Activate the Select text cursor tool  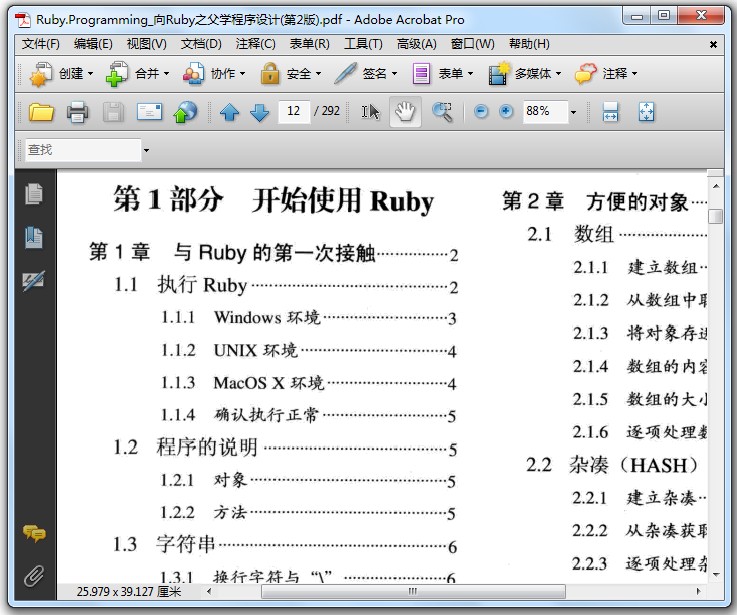[370, 112]
